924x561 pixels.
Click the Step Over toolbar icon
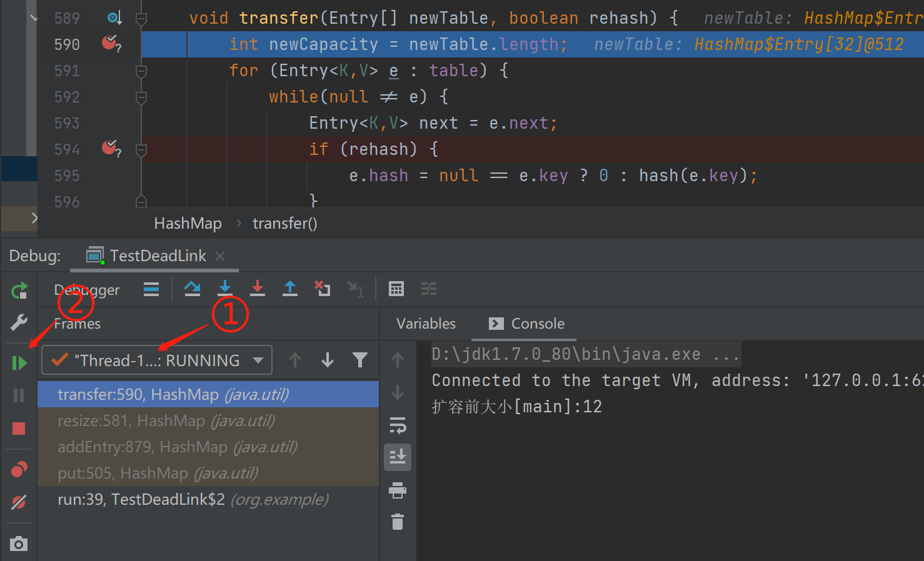click(x=193, y=289)
